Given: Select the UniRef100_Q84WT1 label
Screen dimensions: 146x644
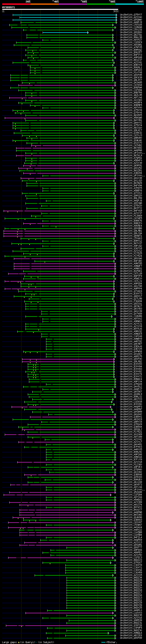Looking at the screenshot, I should click(131, 236).
